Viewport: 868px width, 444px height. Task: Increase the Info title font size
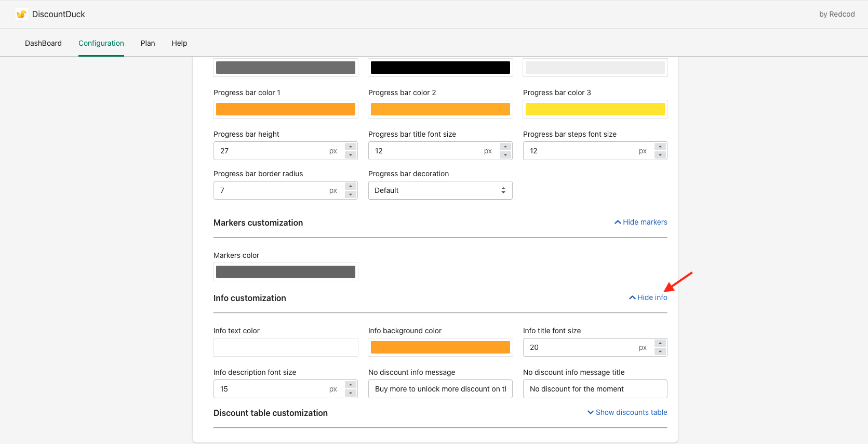coord(660,343)
